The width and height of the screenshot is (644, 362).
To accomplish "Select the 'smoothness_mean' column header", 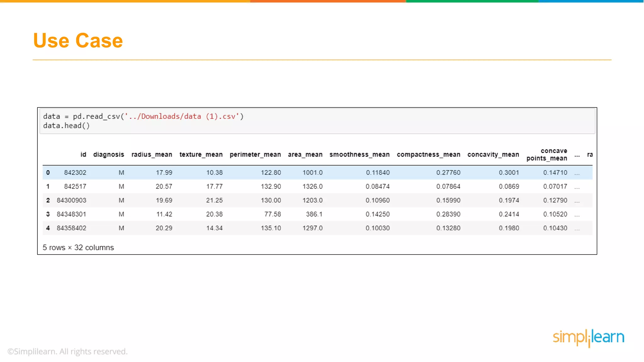I will pos(359,155).
